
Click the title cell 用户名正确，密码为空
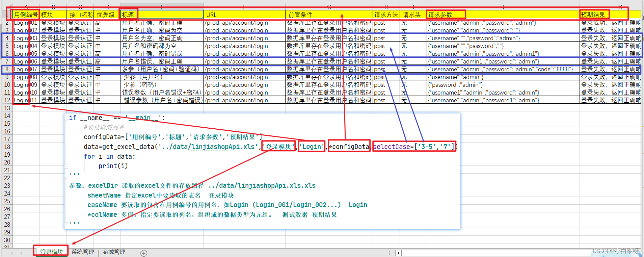pyautogui.click(x=162, y=30)
